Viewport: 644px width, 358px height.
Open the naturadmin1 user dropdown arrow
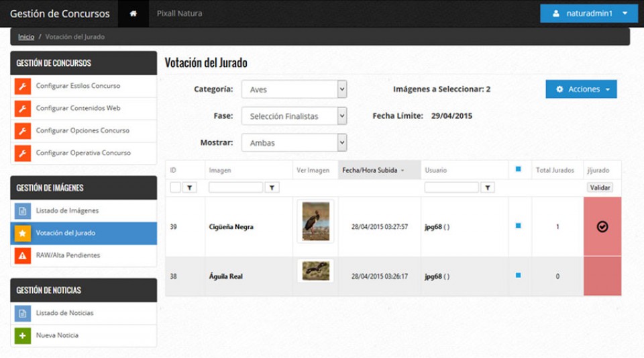pos(625,13)
